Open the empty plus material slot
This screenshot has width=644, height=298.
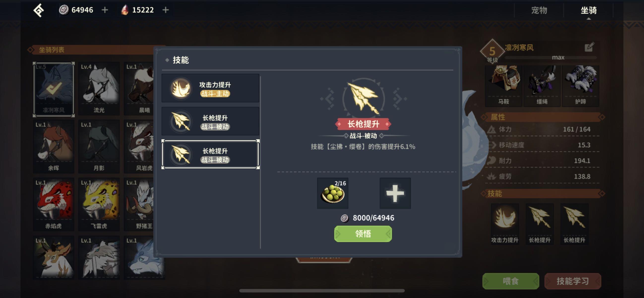tap(395, 193)
